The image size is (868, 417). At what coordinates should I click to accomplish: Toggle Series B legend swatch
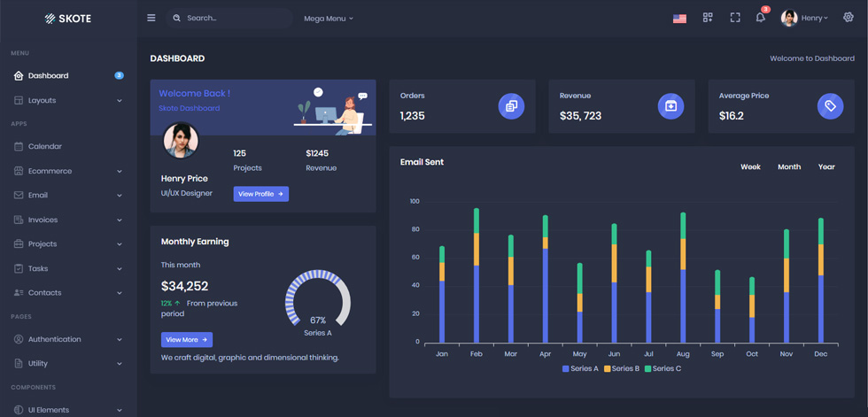[x=607, y=368]
